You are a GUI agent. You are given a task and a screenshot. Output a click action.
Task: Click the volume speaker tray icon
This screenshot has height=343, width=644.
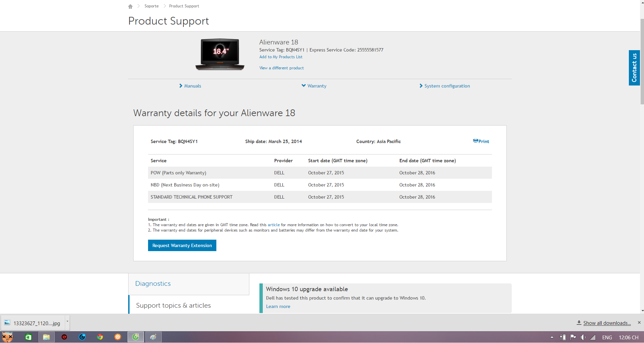click(x=583, y=337)
